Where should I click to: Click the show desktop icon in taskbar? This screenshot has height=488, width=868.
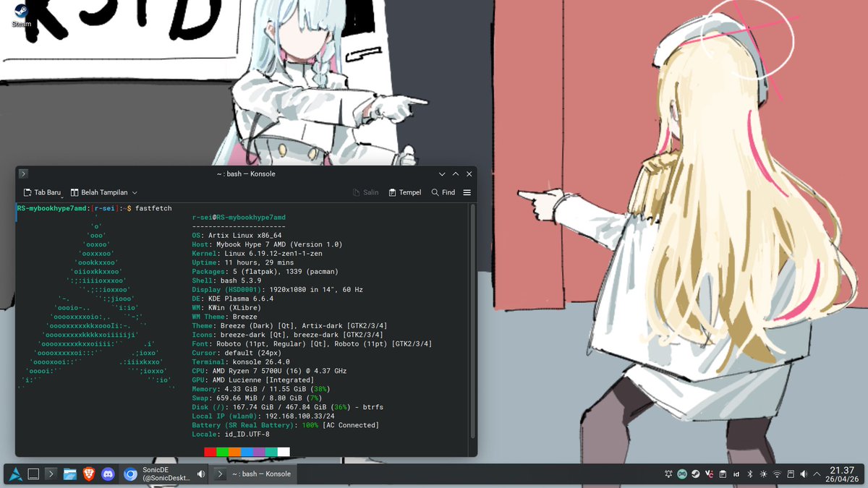coord(33,474)
